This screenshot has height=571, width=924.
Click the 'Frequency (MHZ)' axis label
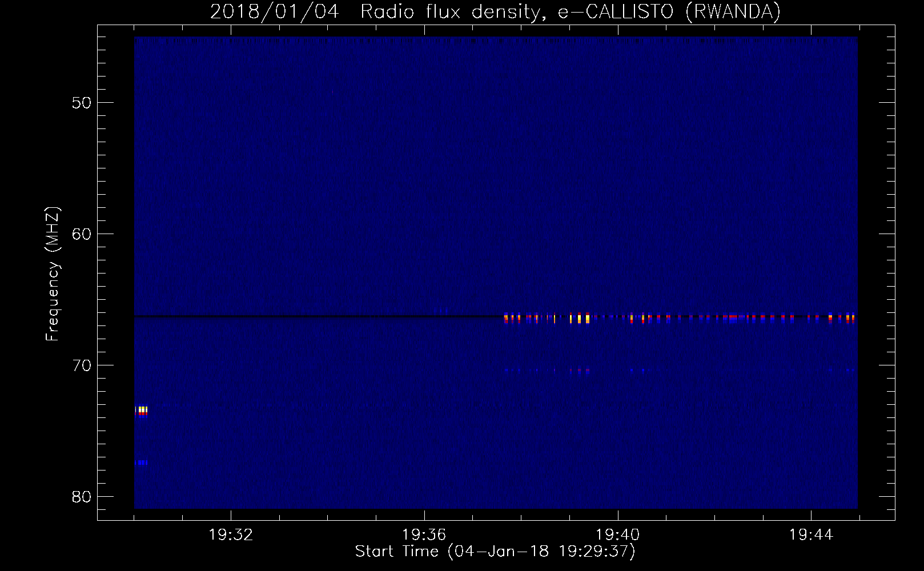[x=53, y=274]
